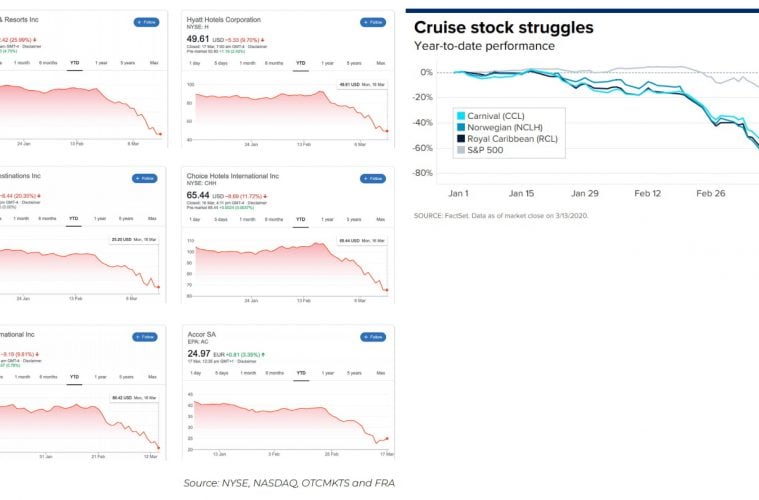
Task: Select 1 day range on Hyatt chart
Action: [x=195, y=63]
